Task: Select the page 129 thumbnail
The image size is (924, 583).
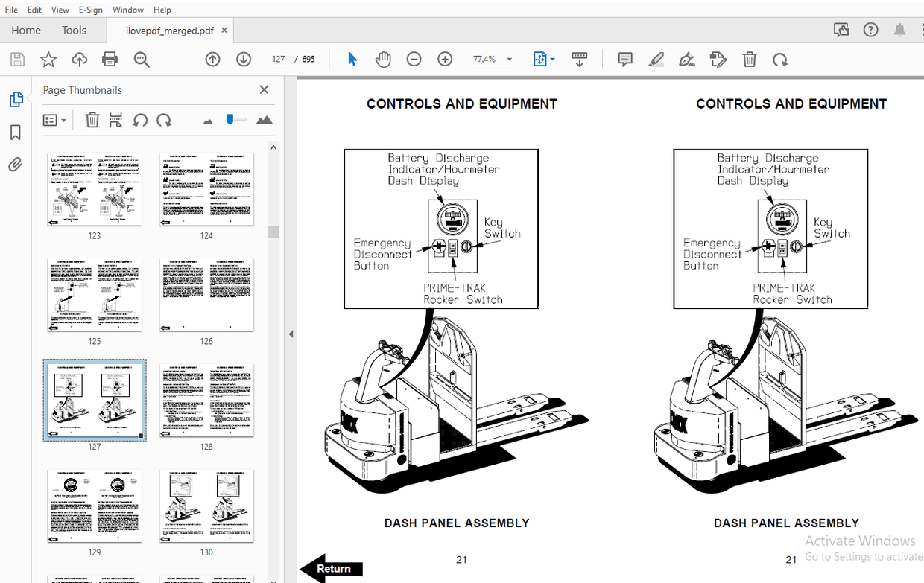Action: point(94,506)
